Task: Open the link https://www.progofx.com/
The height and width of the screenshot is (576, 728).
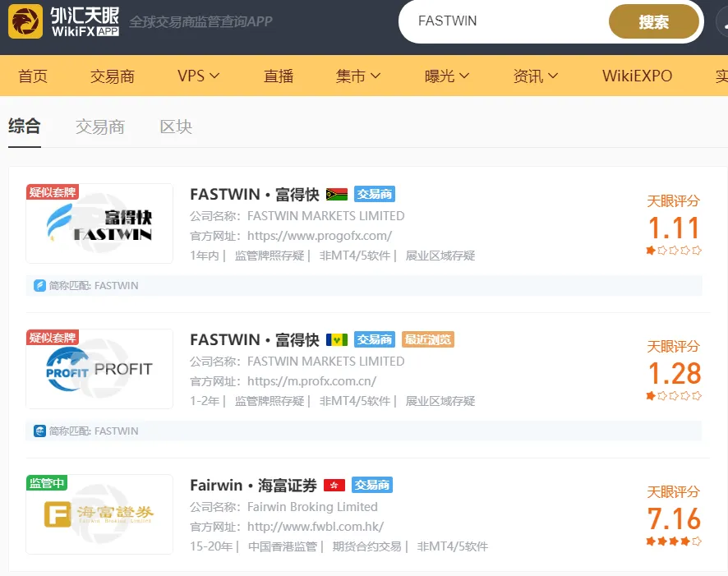Action: 320,236
